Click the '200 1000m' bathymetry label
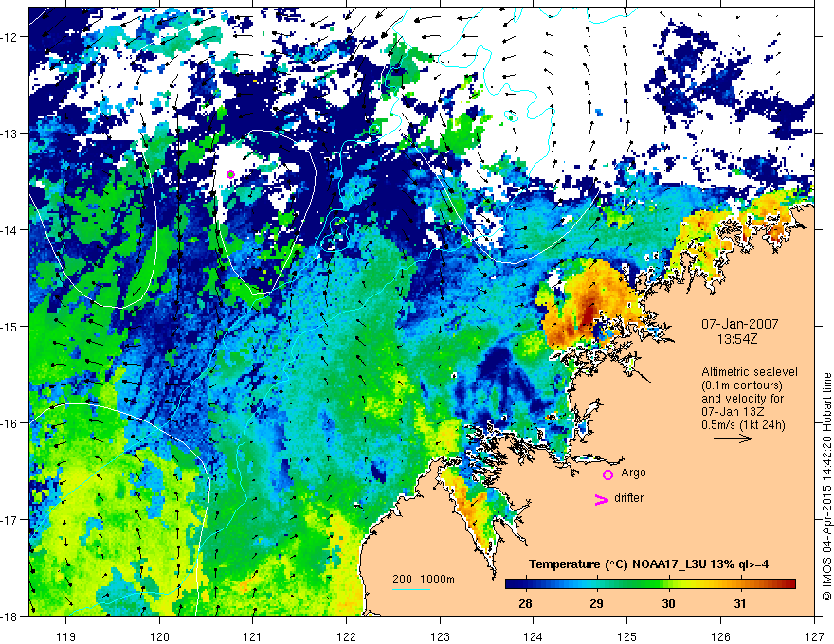The height and width of the screenshot is (644, 834). [x=424, y=580]
